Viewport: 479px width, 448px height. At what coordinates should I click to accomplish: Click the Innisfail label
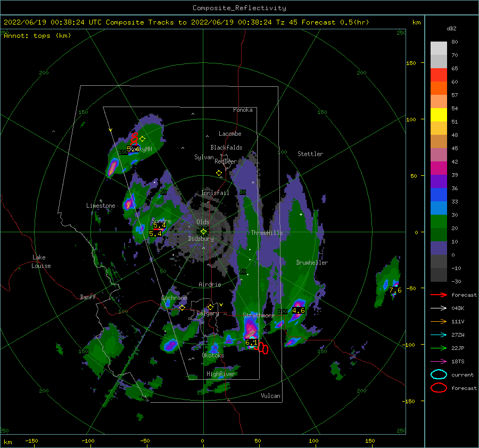tap(216, 193)
